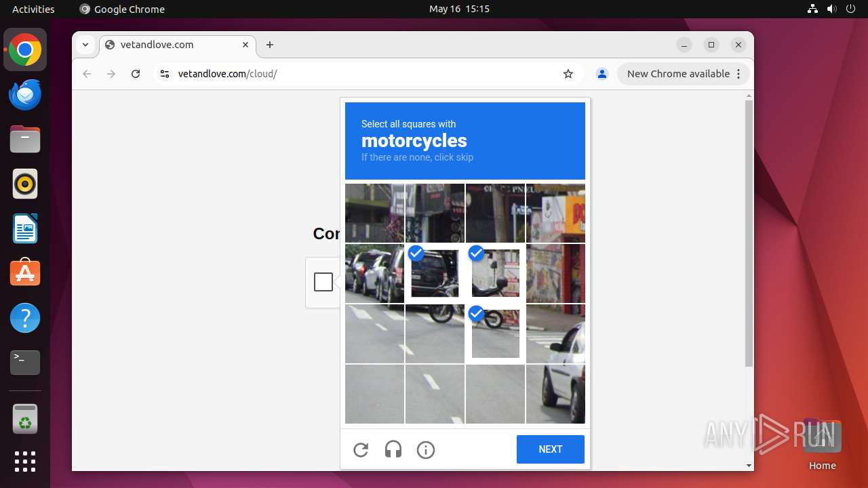868x488 pixels.
Task: View site information icon in address bar
Action: pyautogui.click(x=164, y=74)
